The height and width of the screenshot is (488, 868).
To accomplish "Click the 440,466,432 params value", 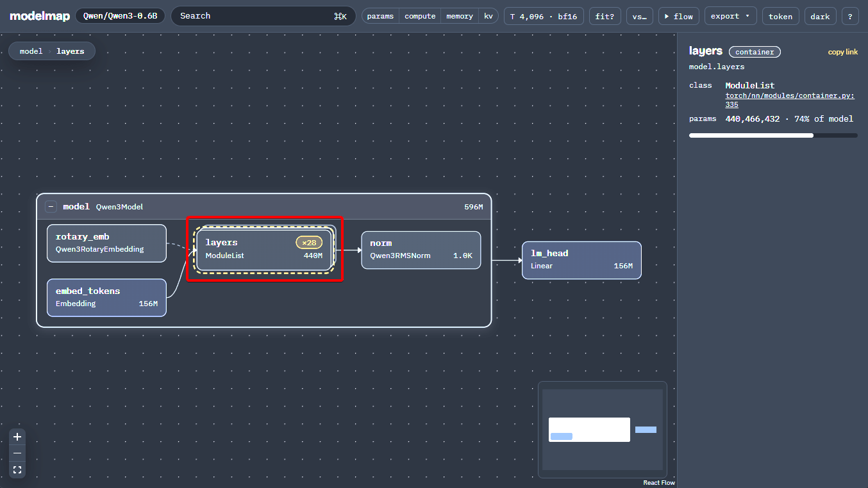I will click(x=753, y=119).
